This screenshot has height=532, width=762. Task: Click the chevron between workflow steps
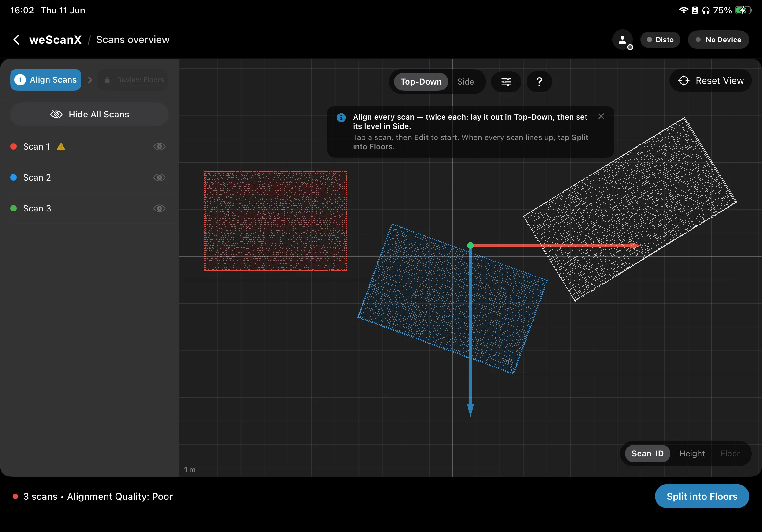pos(90,80)
